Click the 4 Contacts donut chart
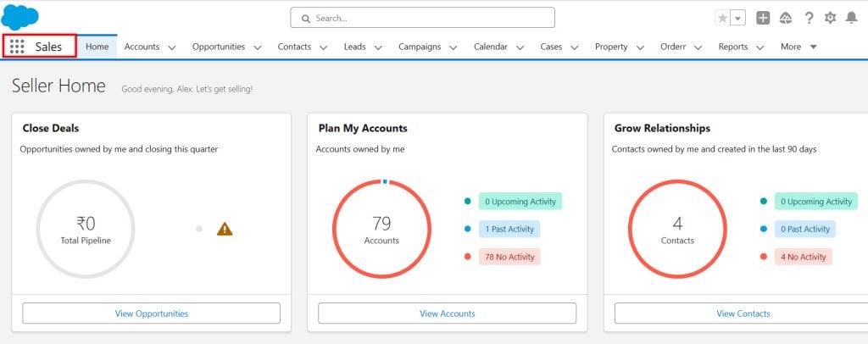 click(x=677, y=229)
